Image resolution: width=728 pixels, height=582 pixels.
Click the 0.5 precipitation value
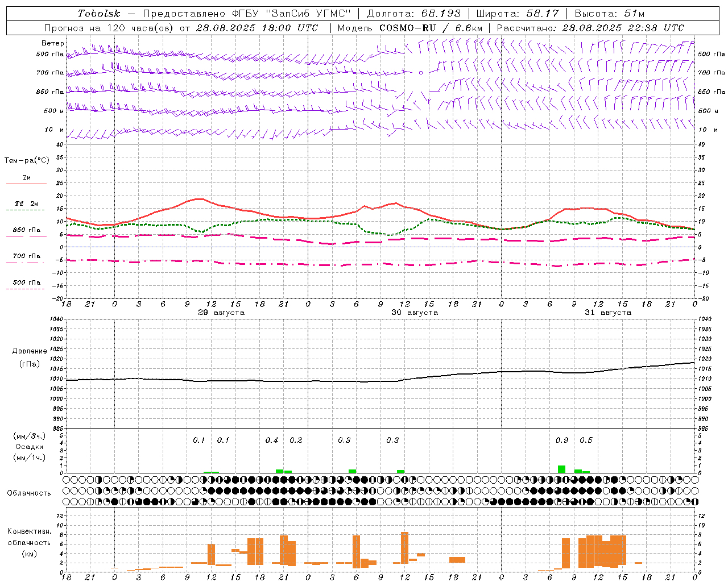[586, 440]
